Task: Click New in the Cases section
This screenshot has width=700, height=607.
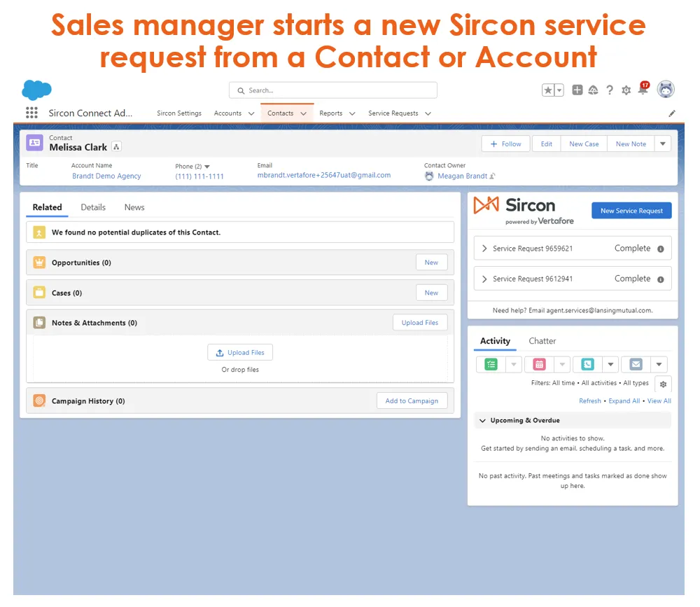Action: coord(431,293)
